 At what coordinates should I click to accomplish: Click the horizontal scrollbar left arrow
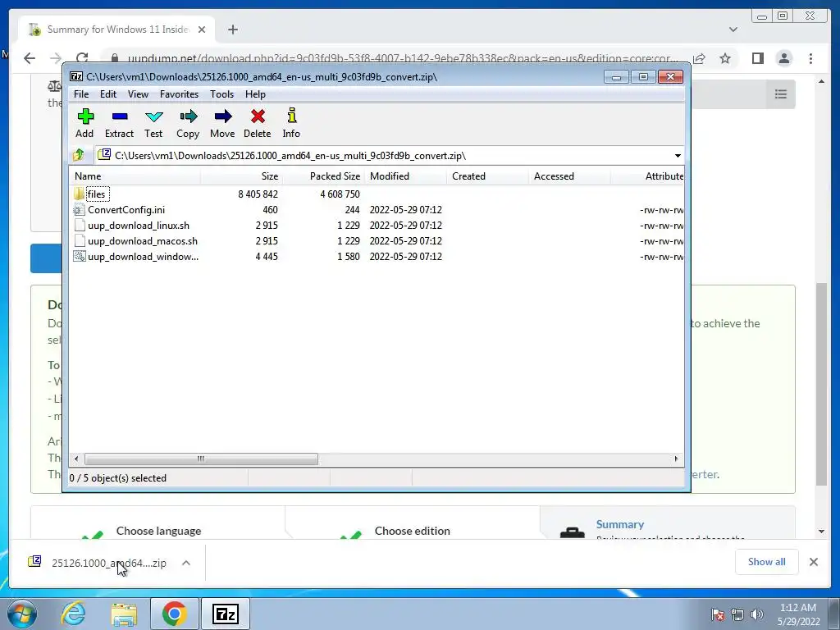point(76,459)
